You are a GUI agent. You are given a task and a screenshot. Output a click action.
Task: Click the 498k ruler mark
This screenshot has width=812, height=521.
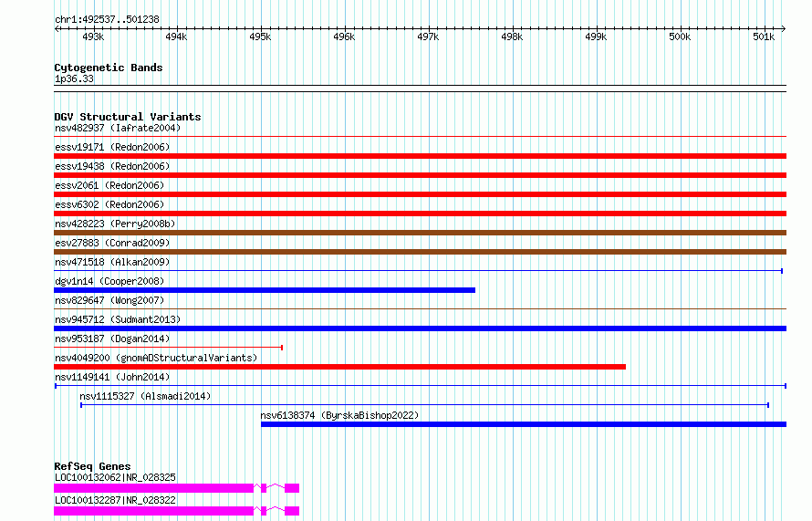pyautogui.click(x=512, y=36)
